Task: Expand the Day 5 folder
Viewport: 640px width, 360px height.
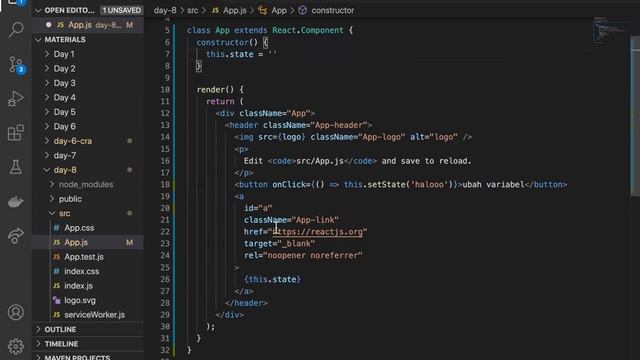Action: pos(47,112)
